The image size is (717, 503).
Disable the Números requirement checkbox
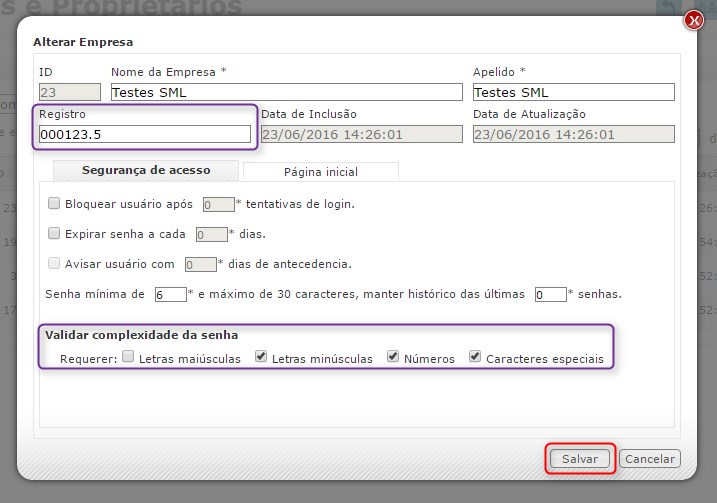(x=393, y=357)
